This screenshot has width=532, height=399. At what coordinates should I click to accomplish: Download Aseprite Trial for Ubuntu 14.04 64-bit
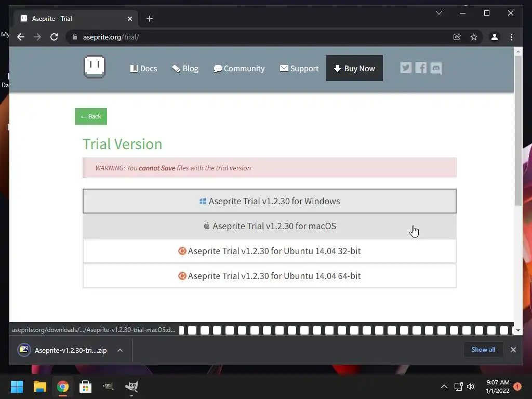pyautogui.click(x=270, y=276)
